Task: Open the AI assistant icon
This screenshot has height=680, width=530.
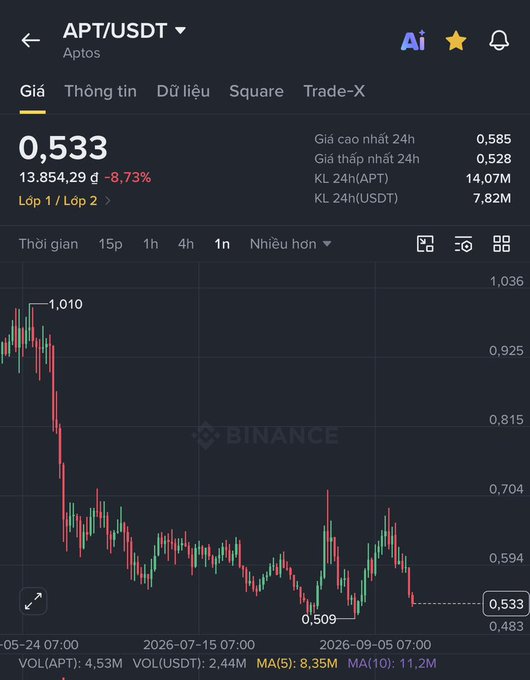Action: [x=413, y=41]
